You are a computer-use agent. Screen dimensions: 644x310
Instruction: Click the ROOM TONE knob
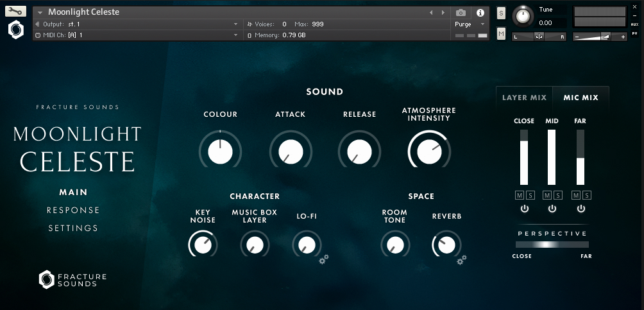tap(395, 245)
